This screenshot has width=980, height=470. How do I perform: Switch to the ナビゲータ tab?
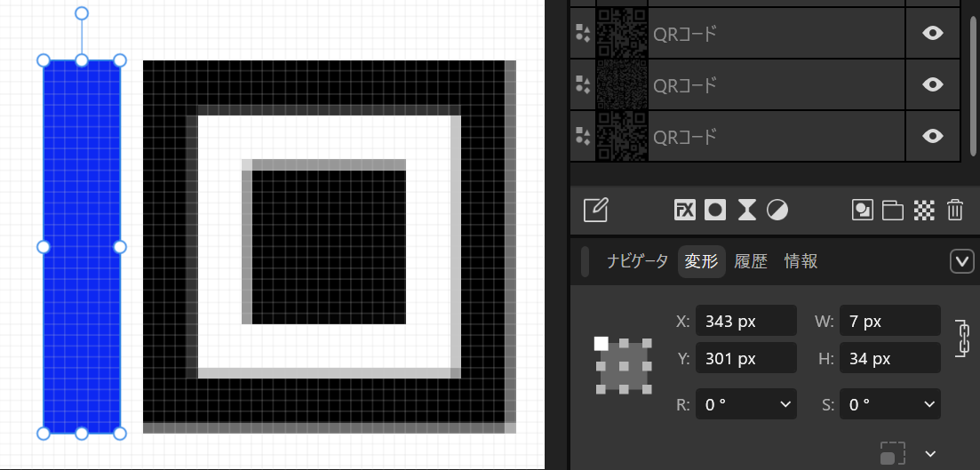637,261
